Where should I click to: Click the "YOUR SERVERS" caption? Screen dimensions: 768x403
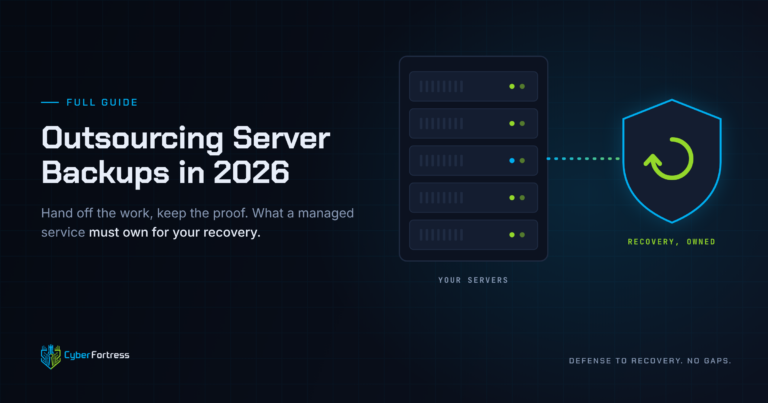coord(473,280)
